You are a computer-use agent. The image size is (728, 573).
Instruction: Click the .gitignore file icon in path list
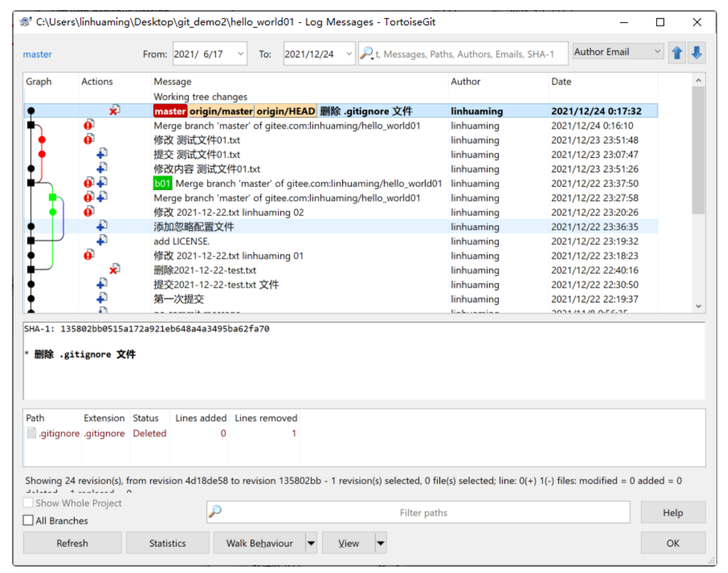pyautogui.click(x=32, y=433)
